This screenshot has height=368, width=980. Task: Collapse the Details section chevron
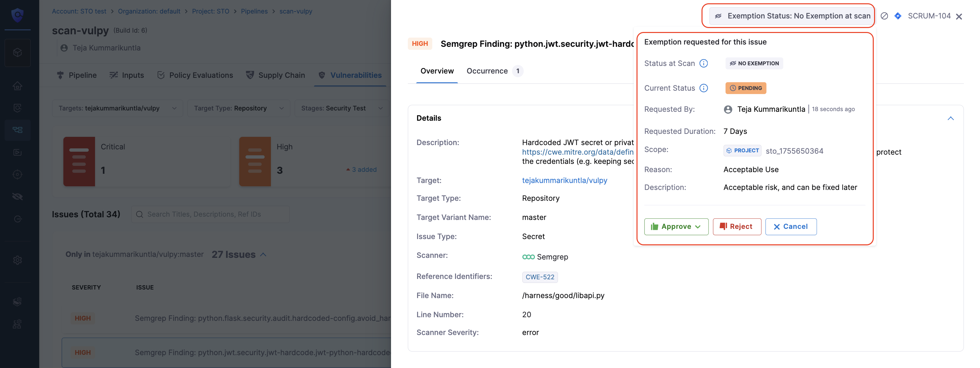(x=950, y=118)
